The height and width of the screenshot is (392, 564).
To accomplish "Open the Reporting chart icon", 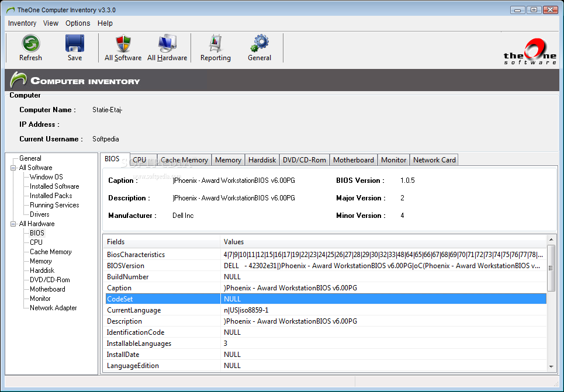I will (x=216, y=43).
